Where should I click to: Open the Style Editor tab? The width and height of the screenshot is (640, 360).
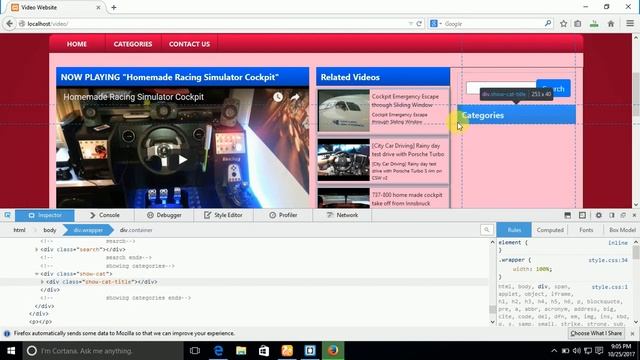[223, 215]
